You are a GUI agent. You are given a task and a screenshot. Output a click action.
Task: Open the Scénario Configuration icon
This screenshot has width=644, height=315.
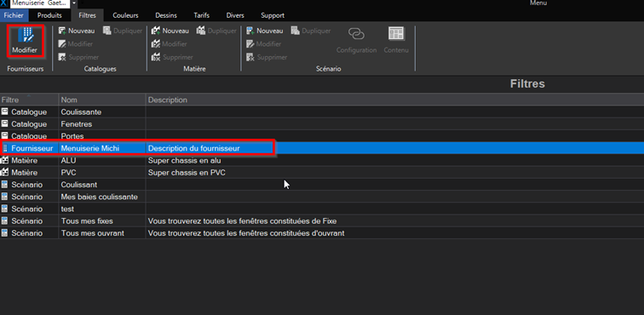(x=356, y=40)
